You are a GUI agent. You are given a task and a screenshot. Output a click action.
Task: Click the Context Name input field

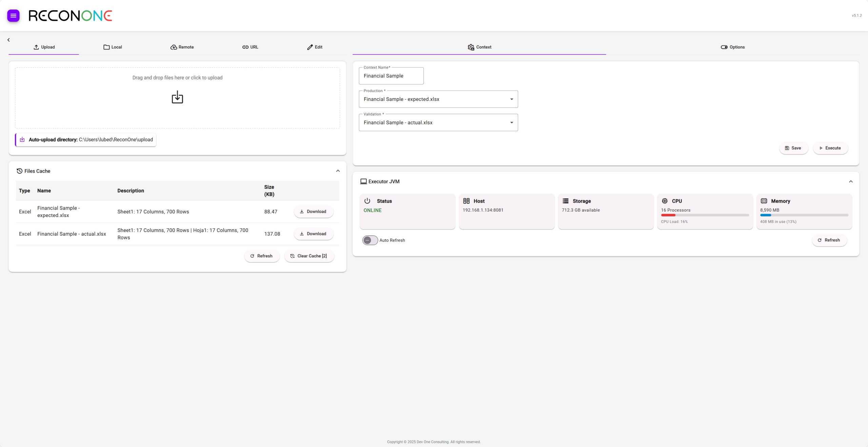click(x=391, y=76)
